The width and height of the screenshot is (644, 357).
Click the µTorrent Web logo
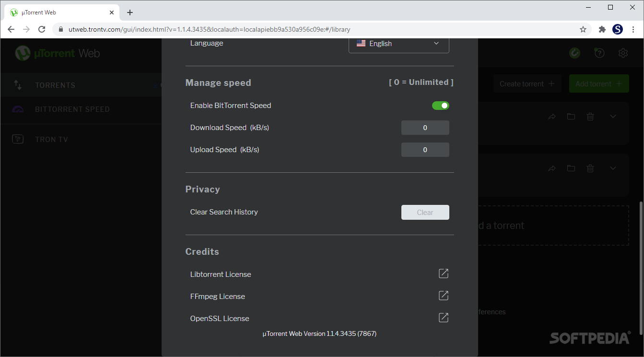58,53
